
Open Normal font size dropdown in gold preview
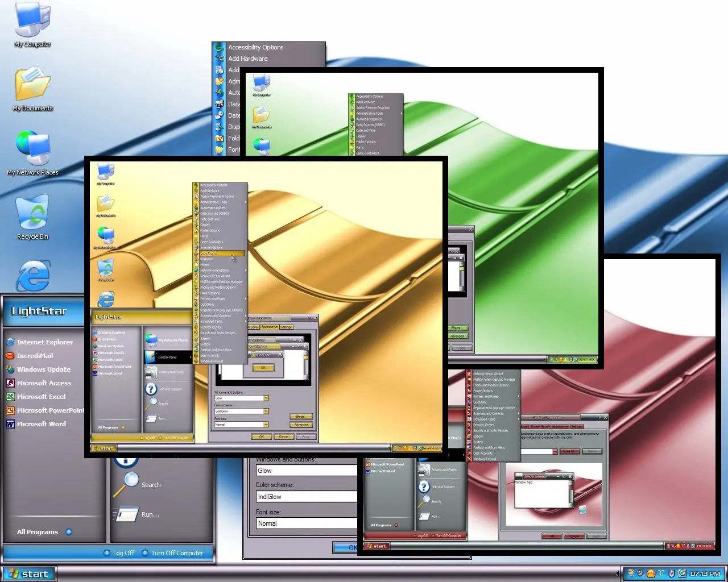tap(266, 424)
